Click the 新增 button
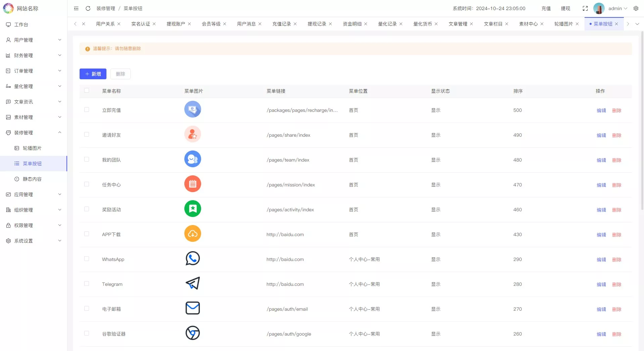The image size is (644, 351). click(x=93, y=74)
